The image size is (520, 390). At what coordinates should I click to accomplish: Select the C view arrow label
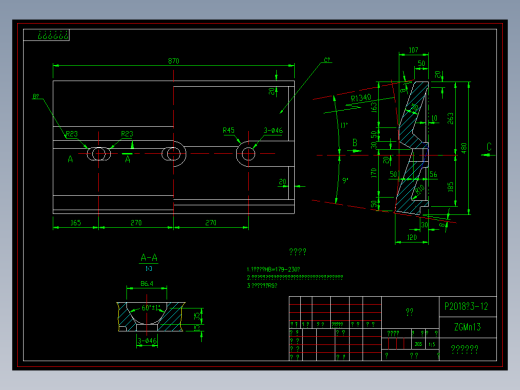(x=489, y=147)
